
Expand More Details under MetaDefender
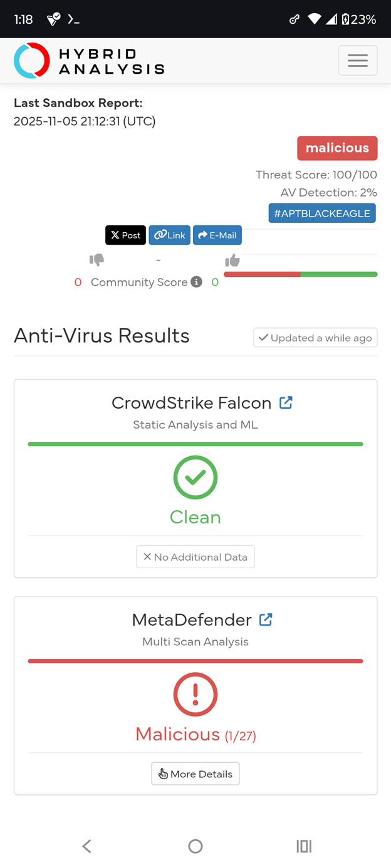point(195,774)
